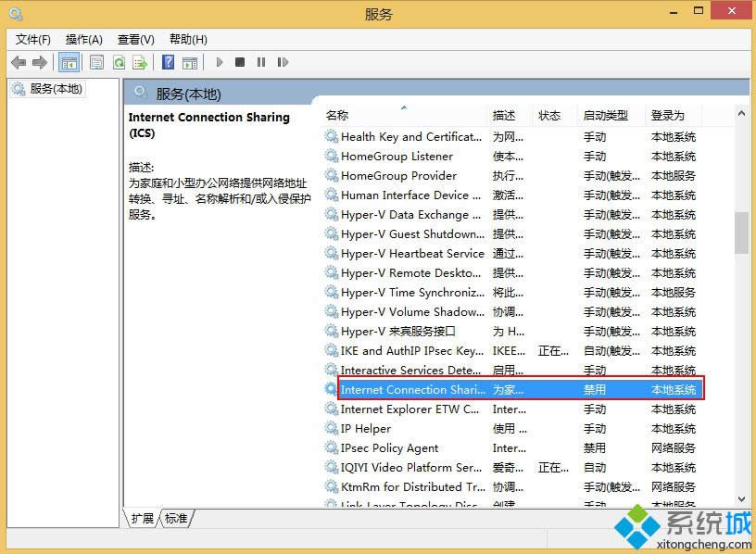This screenshot has height=554, width=756.
Task: Click gear icon beside IP Helper
Action: tap(332, 428)
